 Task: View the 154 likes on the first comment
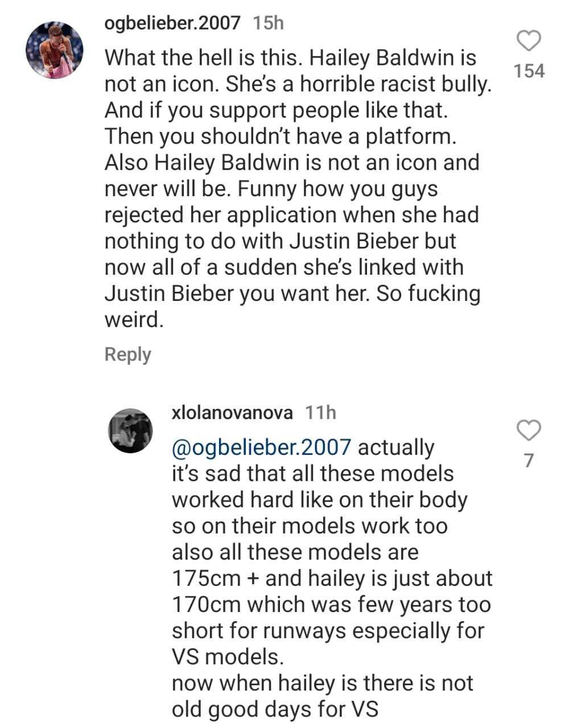(529, 71)
